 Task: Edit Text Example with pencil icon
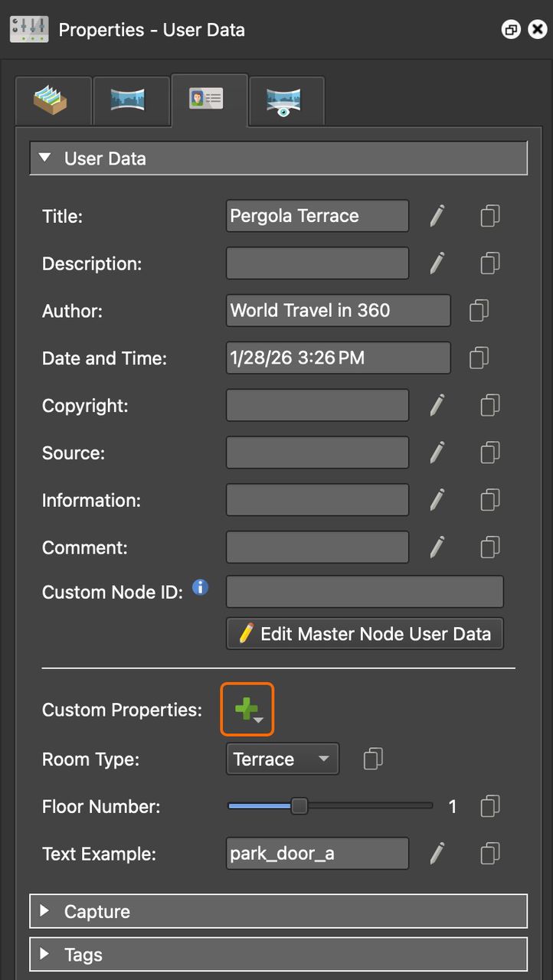437,854
